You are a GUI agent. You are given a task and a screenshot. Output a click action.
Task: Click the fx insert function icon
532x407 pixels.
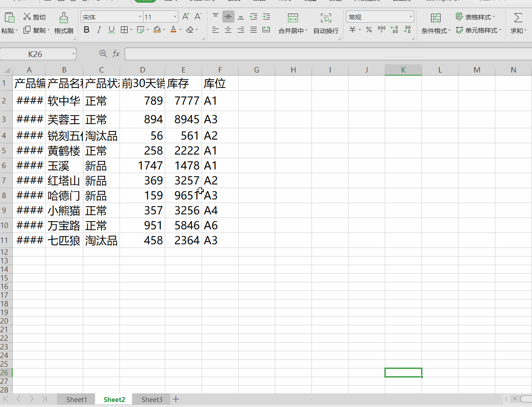116,53
